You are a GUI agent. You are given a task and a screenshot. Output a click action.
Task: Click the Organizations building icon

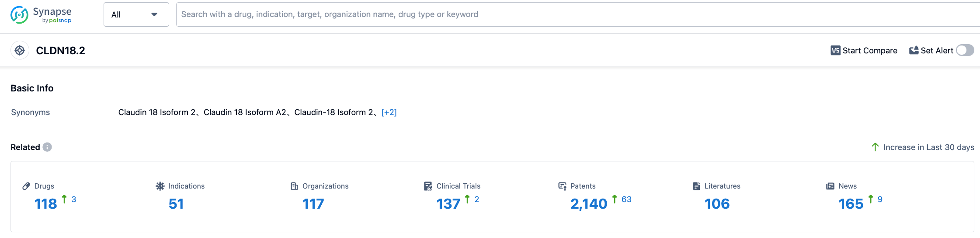[294, 186]
